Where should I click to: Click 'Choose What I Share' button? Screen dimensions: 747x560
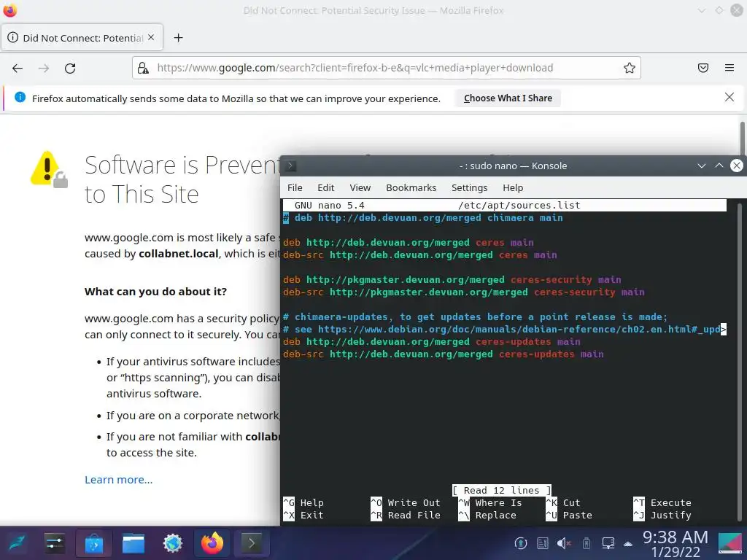[x=508, y=98]
